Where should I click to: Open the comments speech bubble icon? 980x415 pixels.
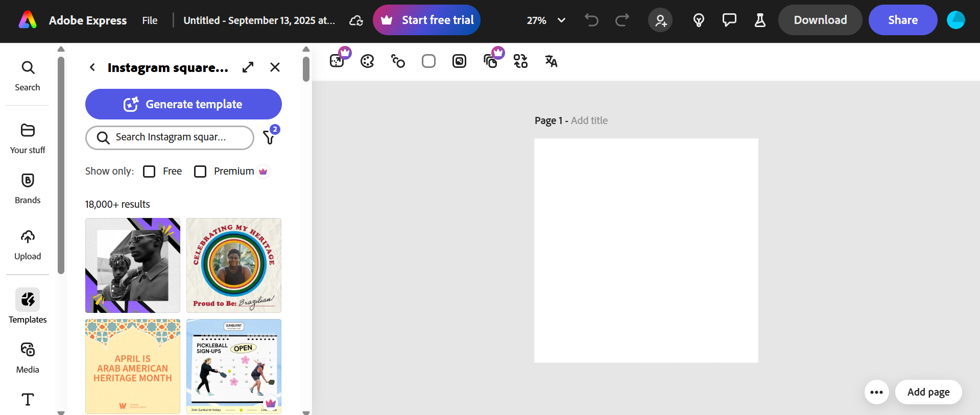[x=729, y=20]
